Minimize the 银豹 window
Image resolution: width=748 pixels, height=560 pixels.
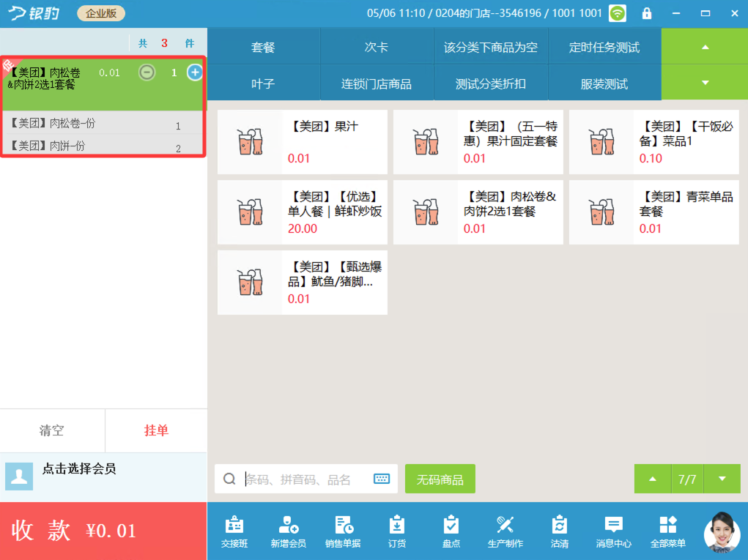click(676, 13)
